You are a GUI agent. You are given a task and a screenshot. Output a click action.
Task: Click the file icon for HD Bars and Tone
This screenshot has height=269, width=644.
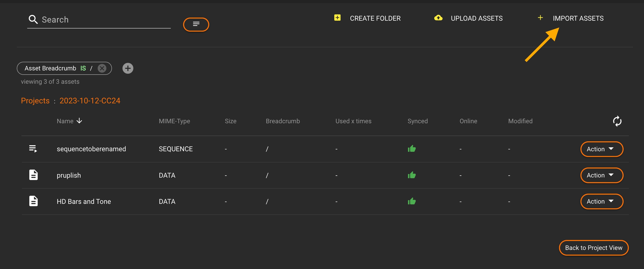(33, 201)
